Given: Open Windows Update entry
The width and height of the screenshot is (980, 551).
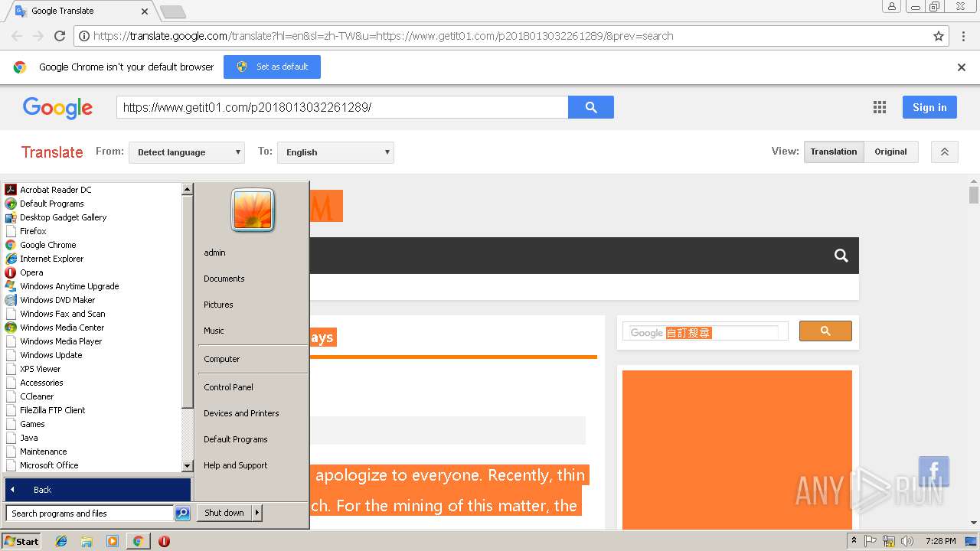Looking at the screenshot, I should (x=51, y=355).
